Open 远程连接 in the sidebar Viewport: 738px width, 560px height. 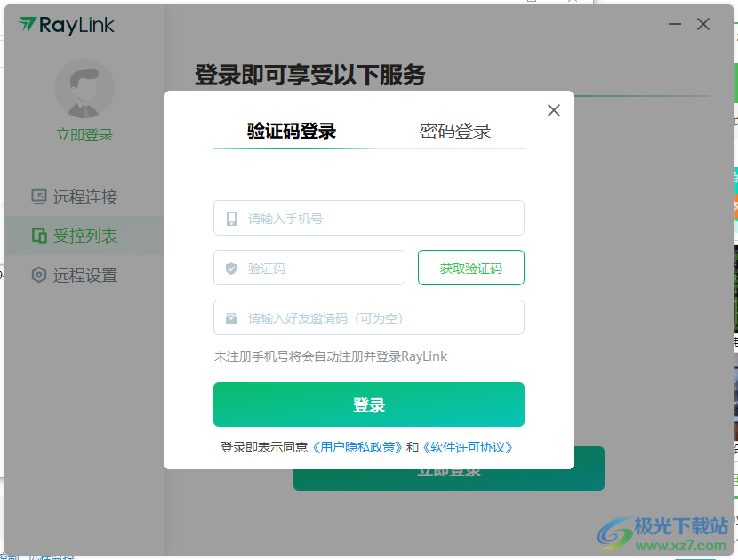[x=84, y=196]
